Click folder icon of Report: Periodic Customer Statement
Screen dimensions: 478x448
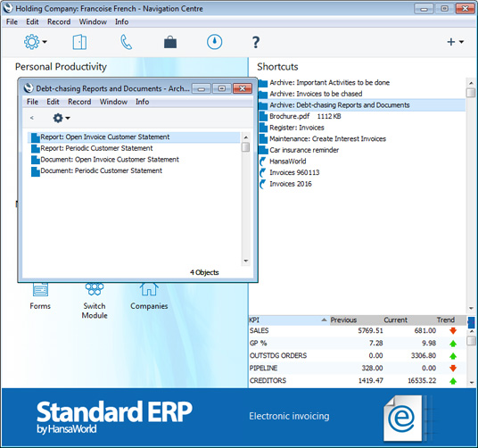tap(36, 148)
